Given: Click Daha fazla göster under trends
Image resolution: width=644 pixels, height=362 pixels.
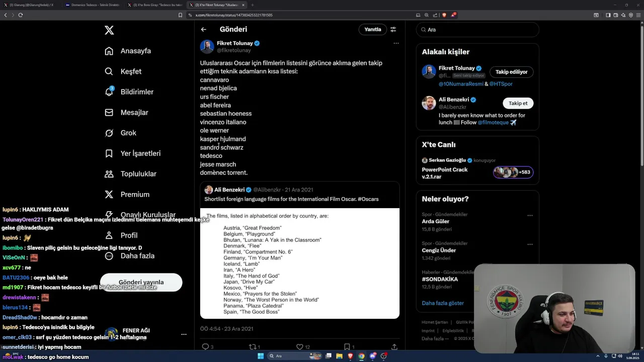Looking at the screenshot, I should point(443,303).
